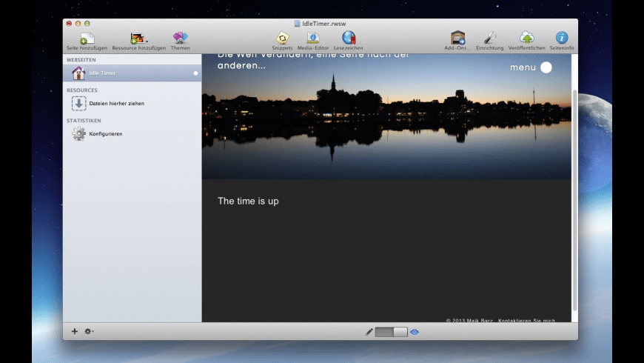Screen dimensions: 644x363
Task: Click the WEBSEITEN section header
Action: 81,60
